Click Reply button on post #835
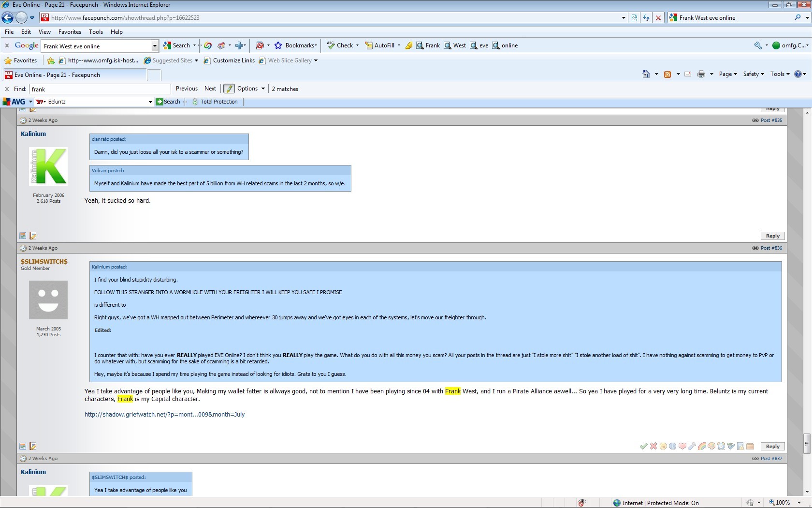The width and height of the screenshot is (812, 508). 772,236
